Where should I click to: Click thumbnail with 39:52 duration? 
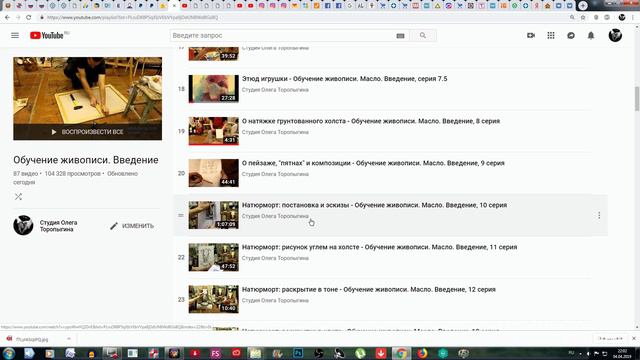point(213,53)
